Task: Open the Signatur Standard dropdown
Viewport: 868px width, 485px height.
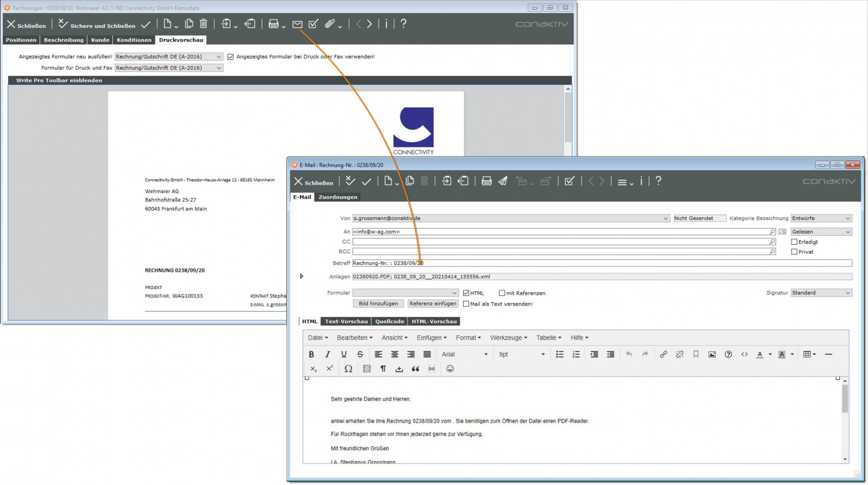Action: [821, 292]
